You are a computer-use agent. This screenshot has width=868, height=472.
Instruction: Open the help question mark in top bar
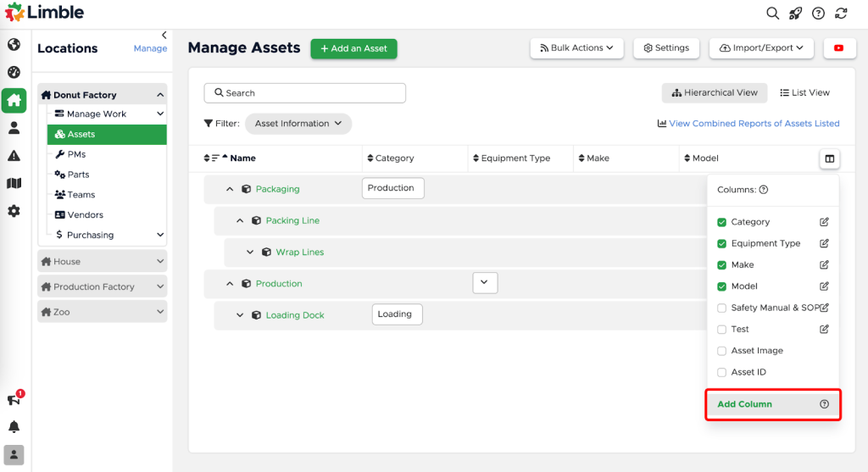(x=818, y=14)
